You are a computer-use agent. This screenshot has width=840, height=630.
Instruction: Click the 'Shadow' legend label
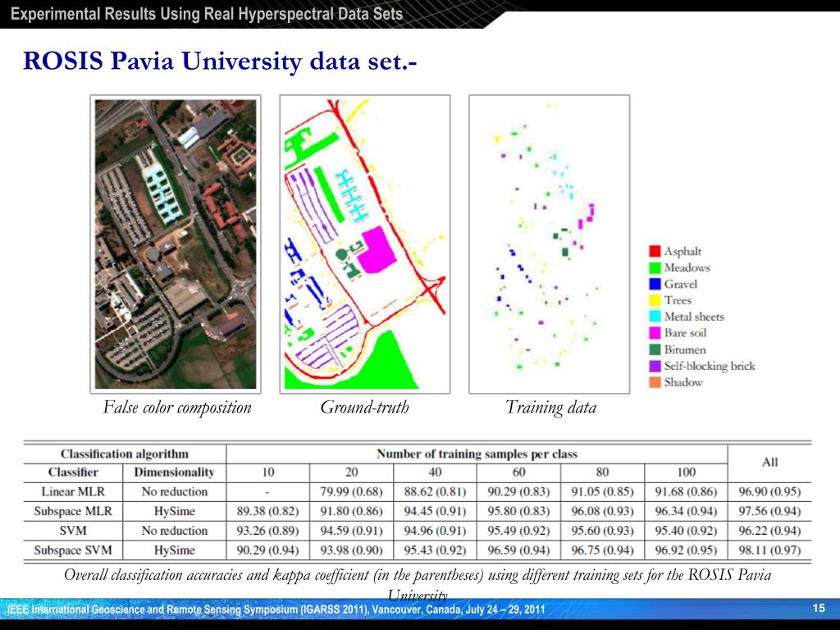click(x=683, y=382)
